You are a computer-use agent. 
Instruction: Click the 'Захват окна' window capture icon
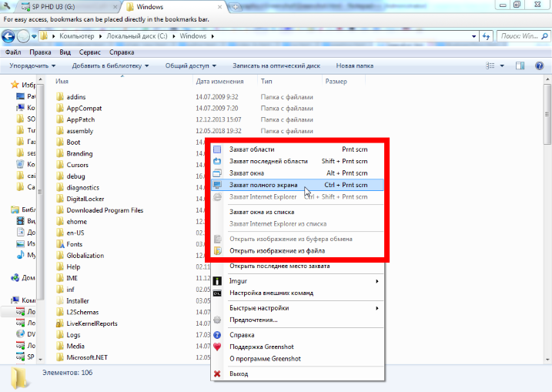(x=217, y=173)
